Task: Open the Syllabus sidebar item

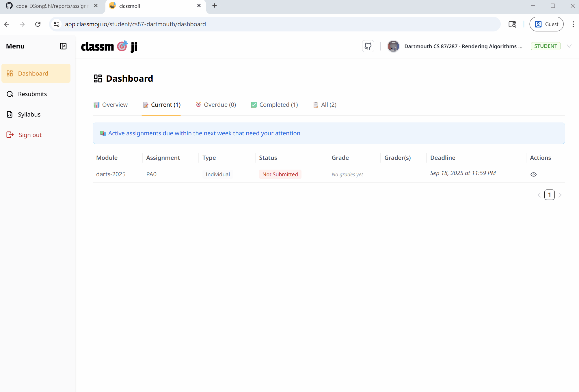Action: (29, 115)
